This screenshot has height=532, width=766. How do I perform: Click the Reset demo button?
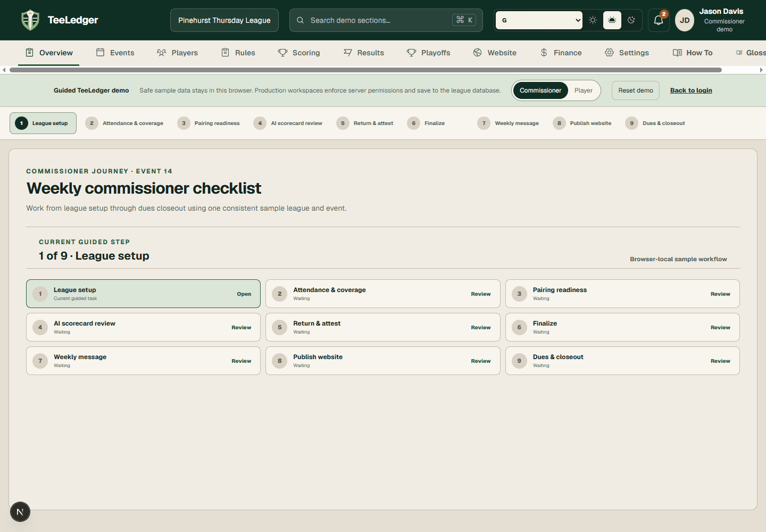(x=636, y=90)
